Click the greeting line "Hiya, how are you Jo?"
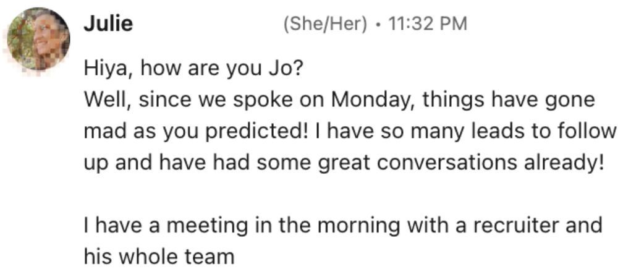 point(193,67)
